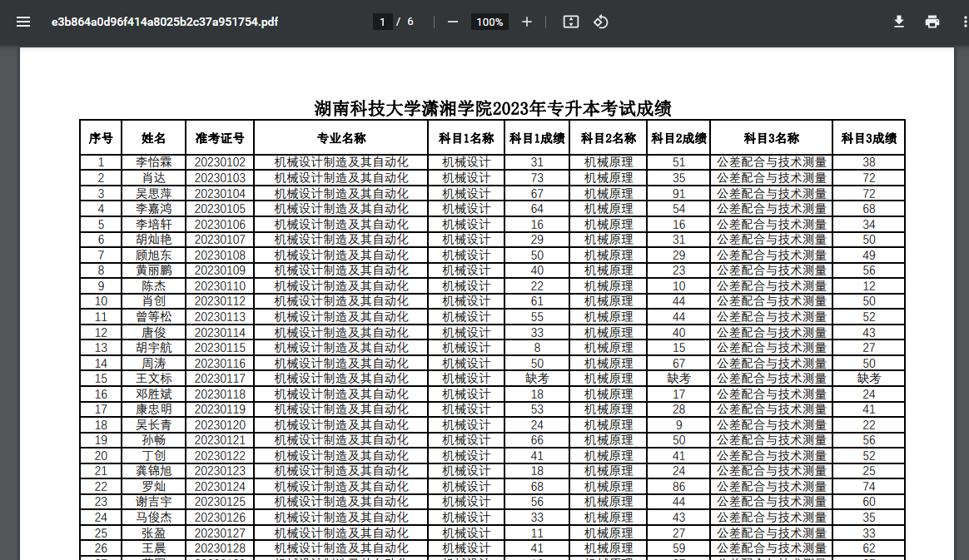The image size is (969, 560).
Task: Click the PDF file name title
Action: 164,22
